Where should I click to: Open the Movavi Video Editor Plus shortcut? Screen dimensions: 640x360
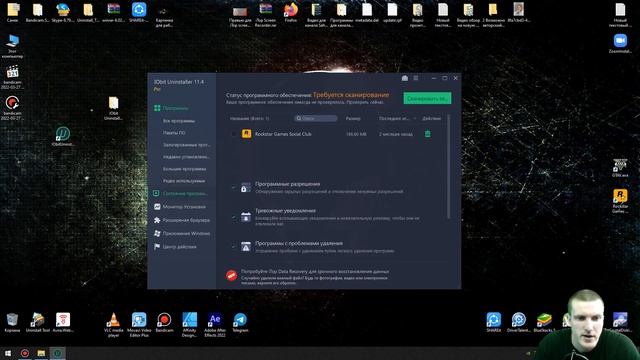pos(139,325)
